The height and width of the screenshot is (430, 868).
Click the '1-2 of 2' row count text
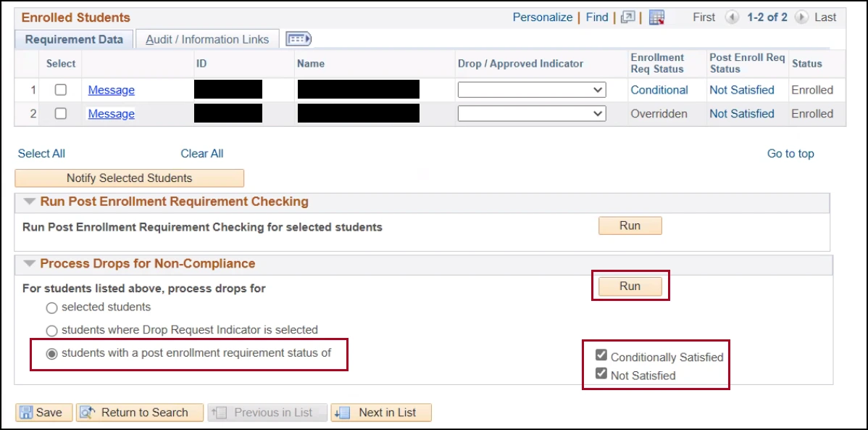point(767,17)
